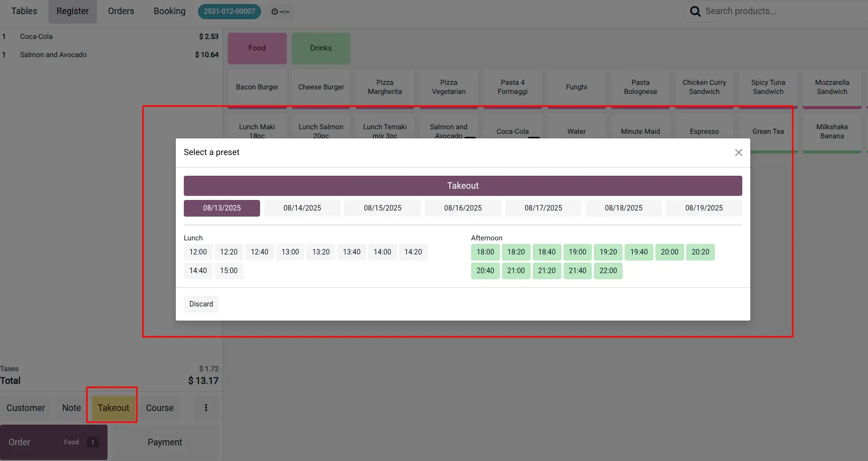Image resolution: width=868 pixels, height=461 pixels.
Task: Switch to the Tables tab
Action: (24, 11)
